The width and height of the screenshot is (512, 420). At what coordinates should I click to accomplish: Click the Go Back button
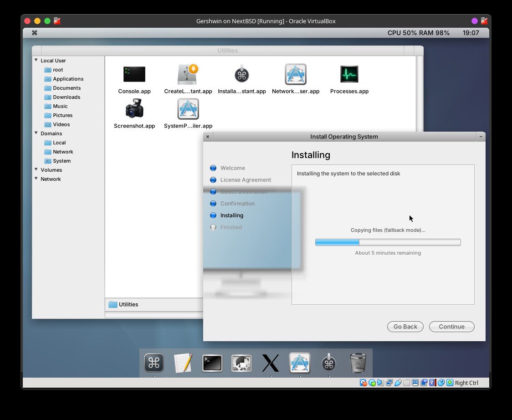click(405, 327)
